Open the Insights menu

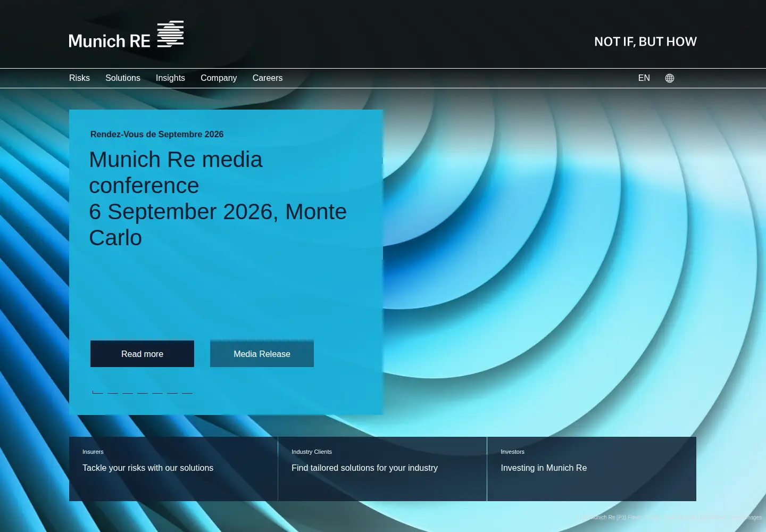(x=170, y=78)
